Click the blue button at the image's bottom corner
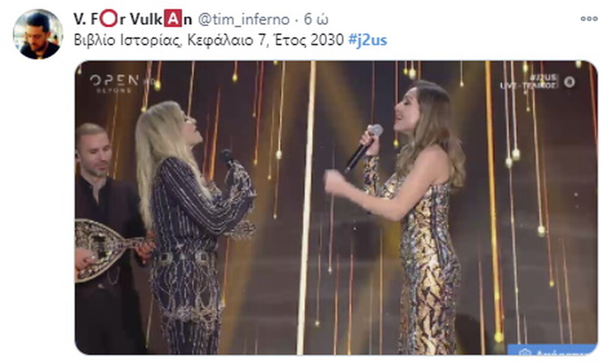The image size is (608, 364). [x=552, y=350]
